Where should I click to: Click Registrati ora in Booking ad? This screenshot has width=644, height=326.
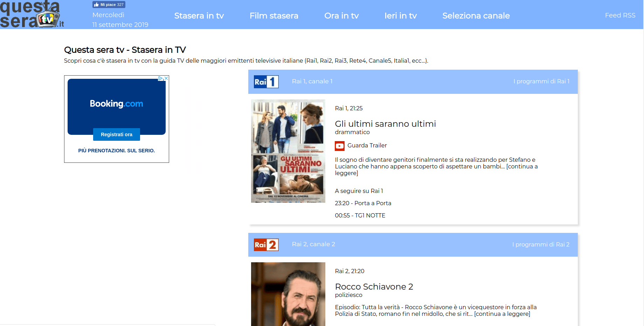[117, 134]
